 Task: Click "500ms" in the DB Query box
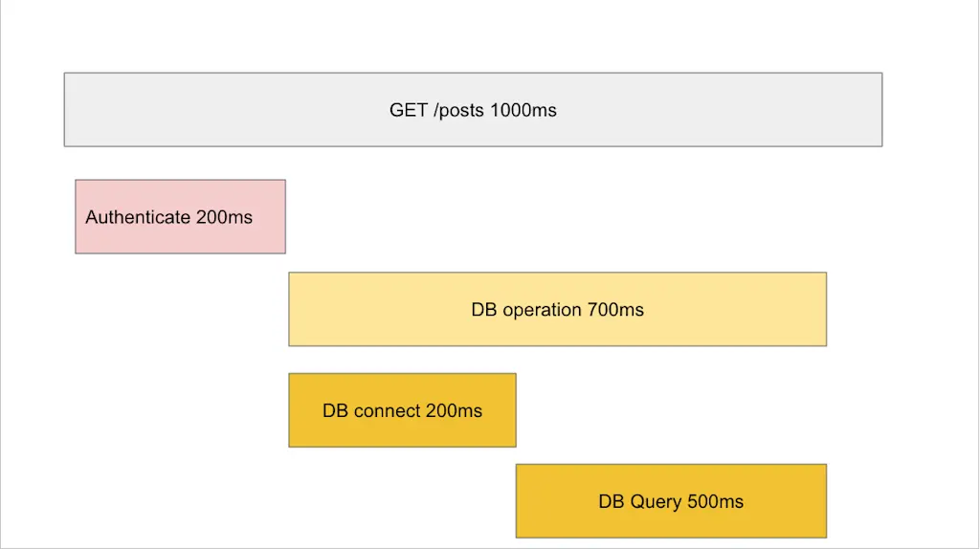[x=715, y=501]
